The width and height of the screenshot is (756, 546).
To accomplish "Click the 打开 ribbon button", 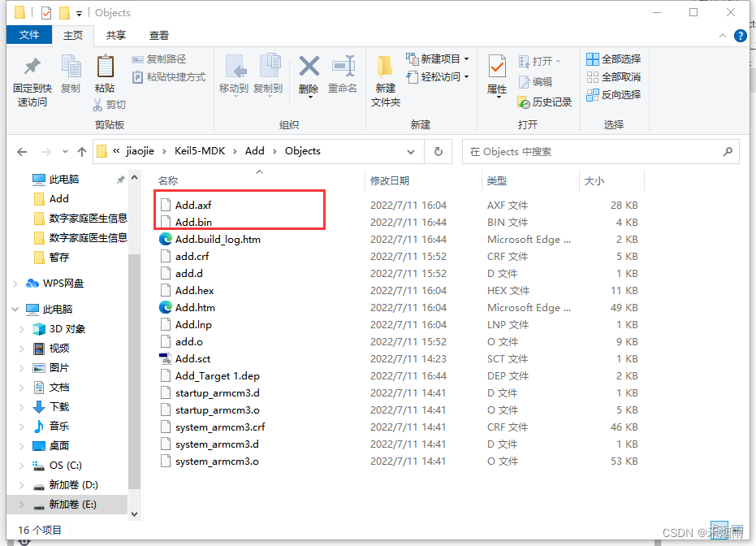I will (x=539, y=61).
